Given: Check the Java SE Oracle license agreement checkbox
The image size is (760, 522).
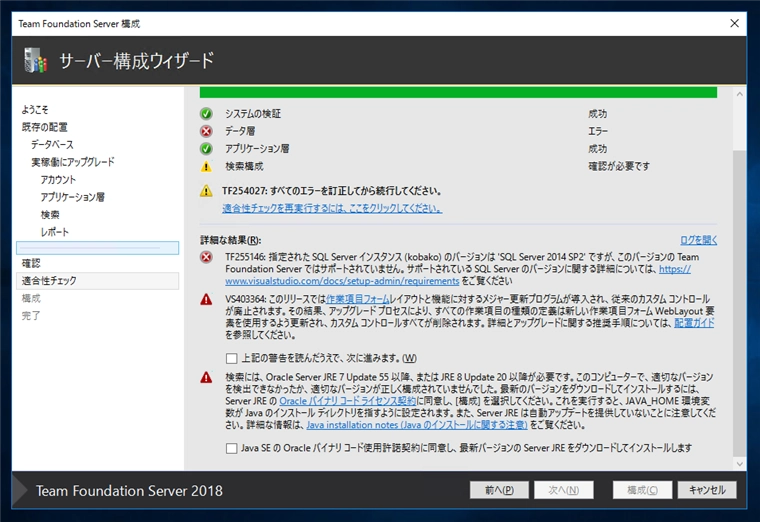Looking at the screenshot, I should [x=231, y=448].
